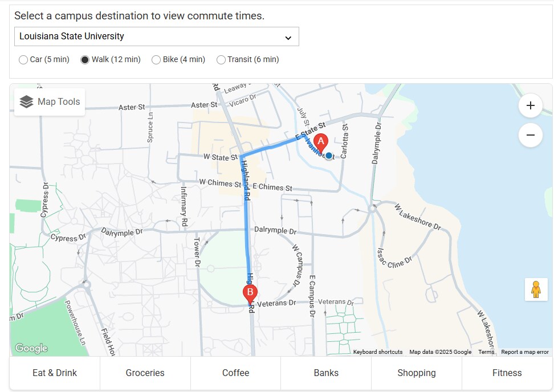554x392 pixels.
Task: Click the Carlotta St map label
Action: pos(344,141)
